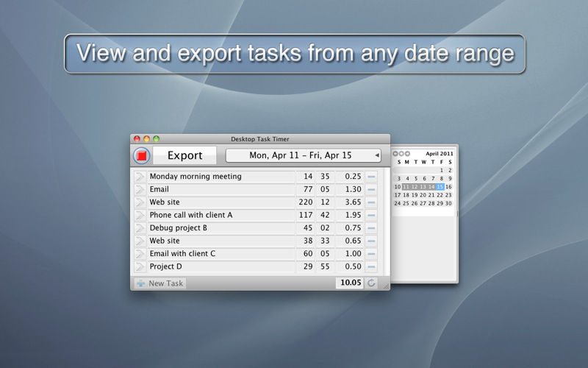The image size is (588, 368).
Task: Click the 10.05 total hours field
Action: click(350, 283)
